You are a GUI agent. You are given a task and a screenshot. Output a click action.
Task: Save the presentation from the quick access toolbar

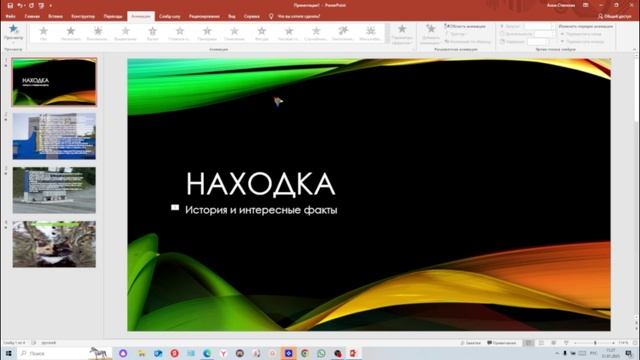click(x=10, y=5)
